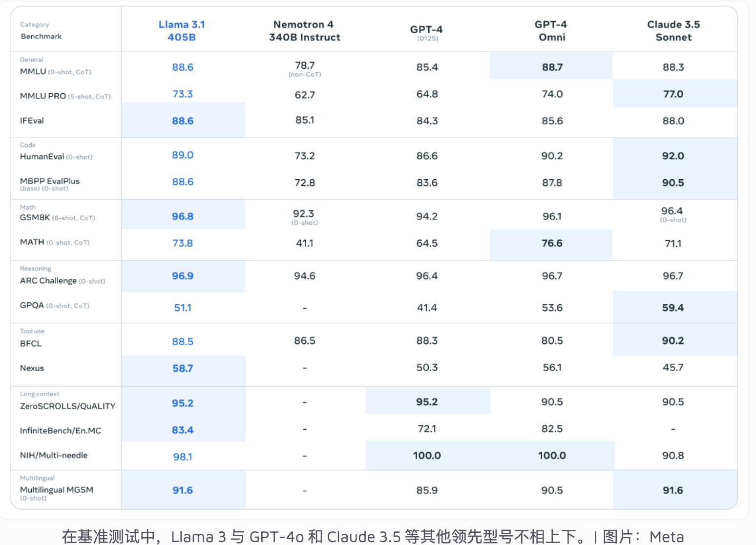Click the Nemotron IFEval score 85.1

305,120
